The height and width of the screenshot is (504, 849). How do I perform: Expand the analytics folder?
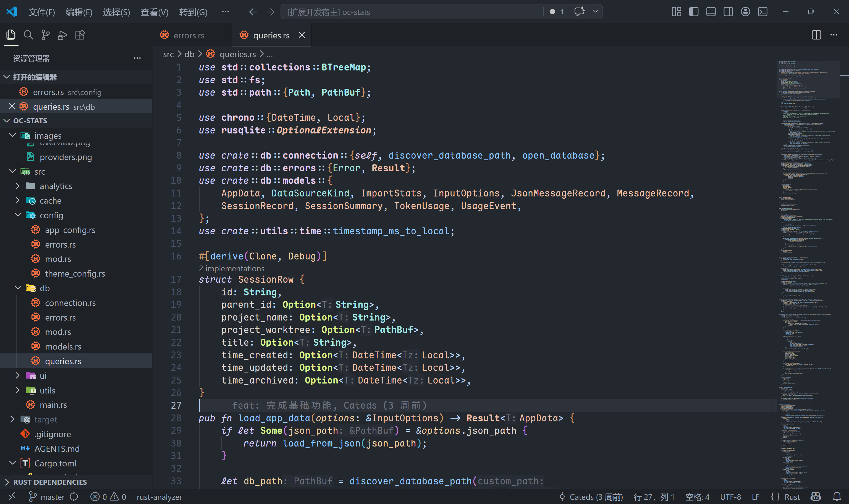click(x=18, y=186)
